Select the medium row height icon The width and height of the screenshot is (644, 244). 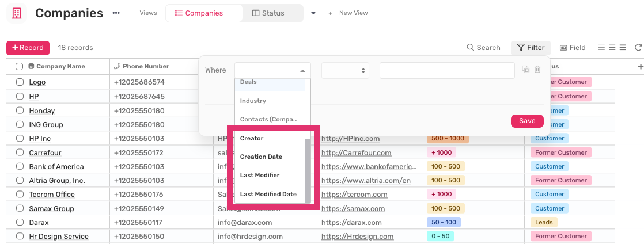[x=612, y=48]
